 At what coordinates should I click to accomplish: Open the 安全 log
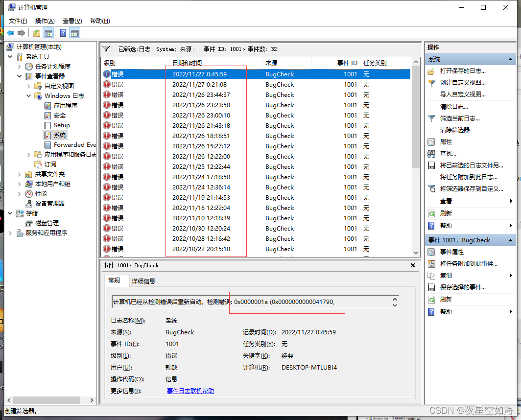click(x=60, y=116)
